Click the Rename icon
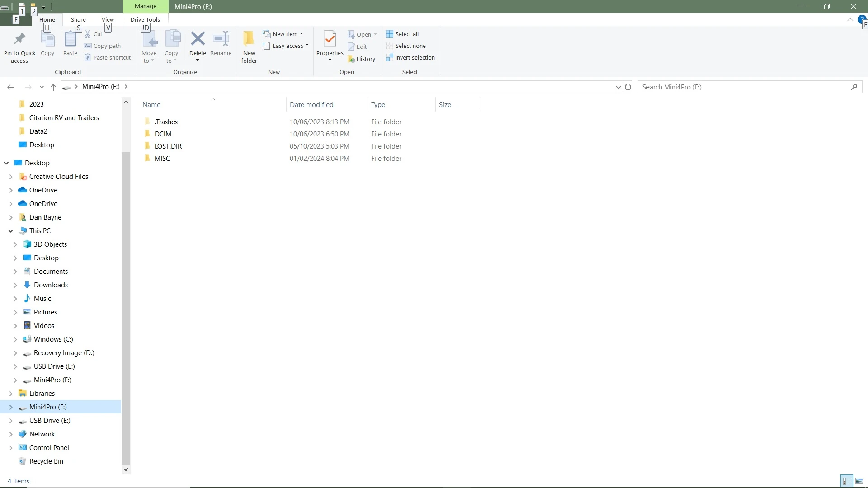The width and height of the screenshot is (868, 488). click(x=221, y=39)
